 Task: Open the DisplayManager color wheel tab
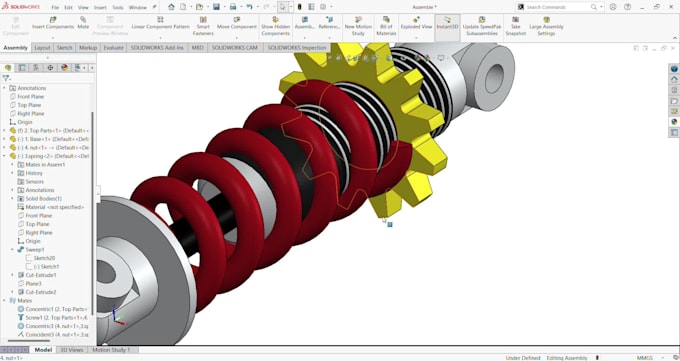(x=65, y=68)
